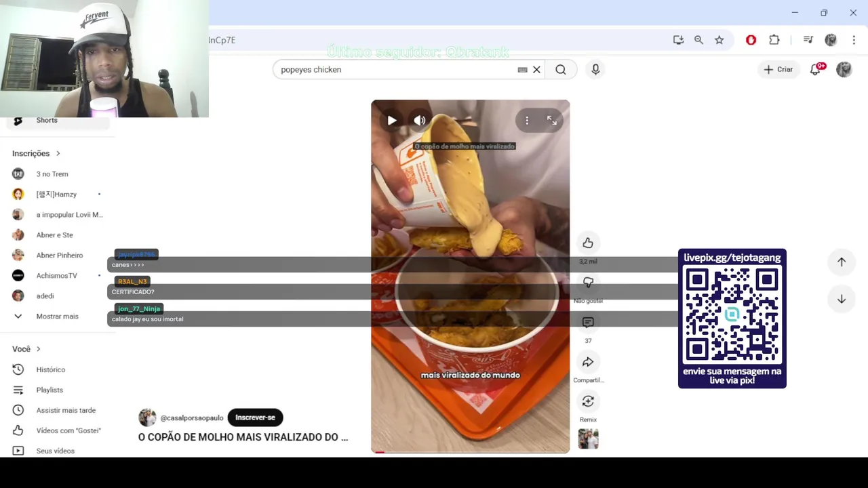This screenshot has width=868, height=488.
Task: Mute the Shorts video volume
Action: 420,121
